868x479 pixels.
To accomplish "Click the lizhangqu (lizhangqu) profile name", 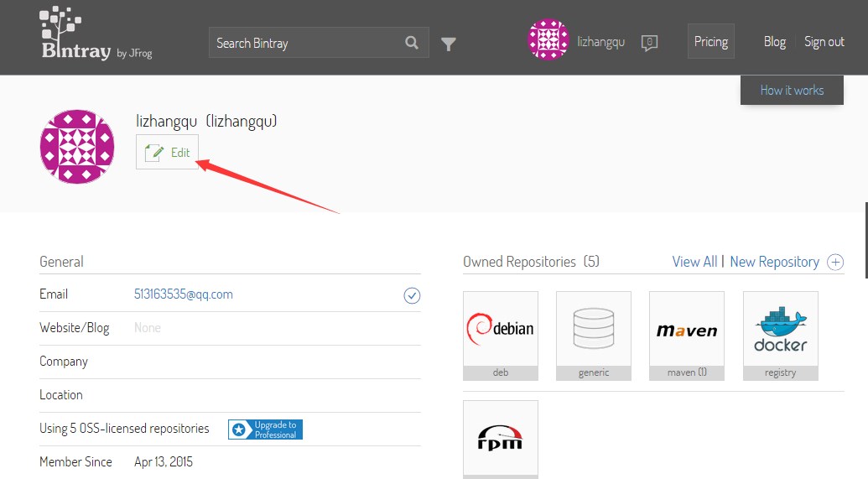I will click(206, 122).
